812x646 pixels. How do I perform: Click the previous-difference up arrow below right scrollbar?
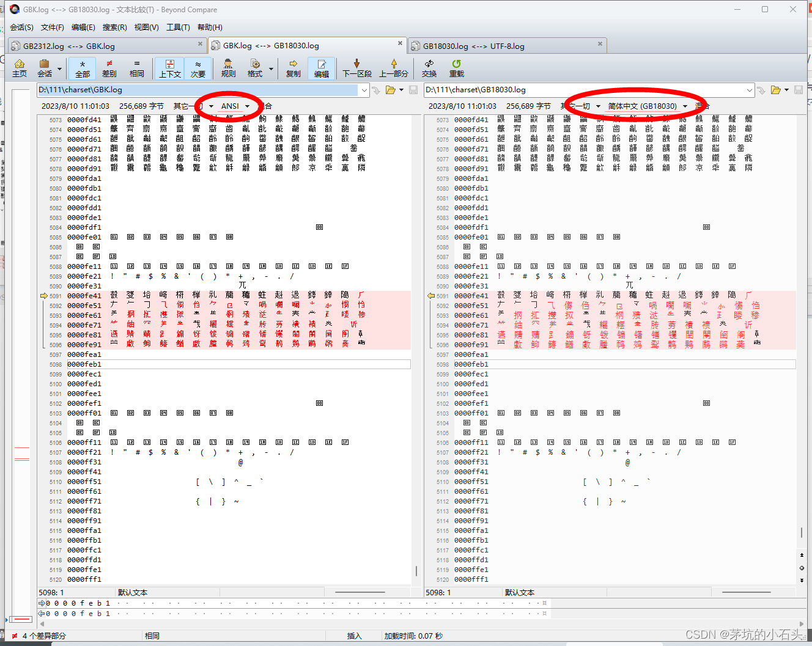tap(802, 555)
